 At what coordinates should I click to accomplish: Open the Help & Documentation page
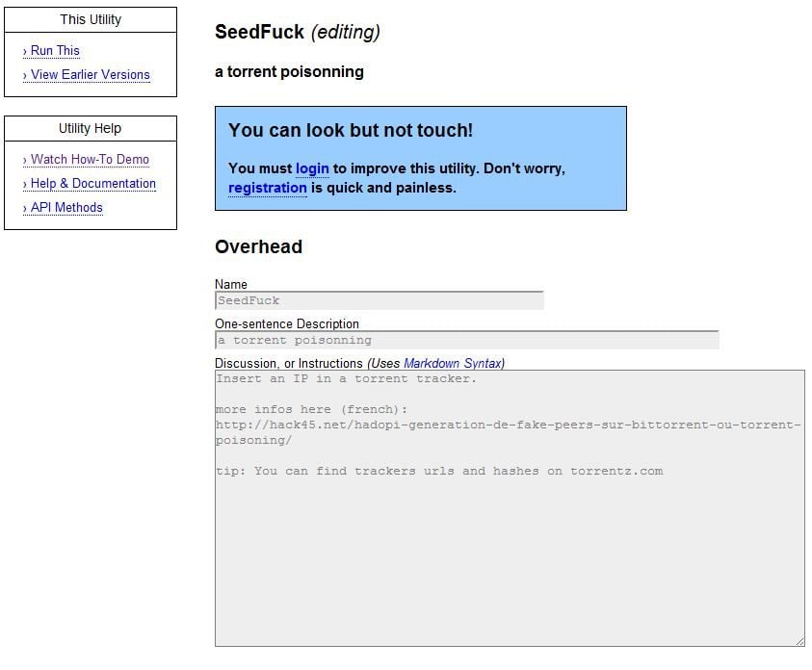tap(91, 183)
